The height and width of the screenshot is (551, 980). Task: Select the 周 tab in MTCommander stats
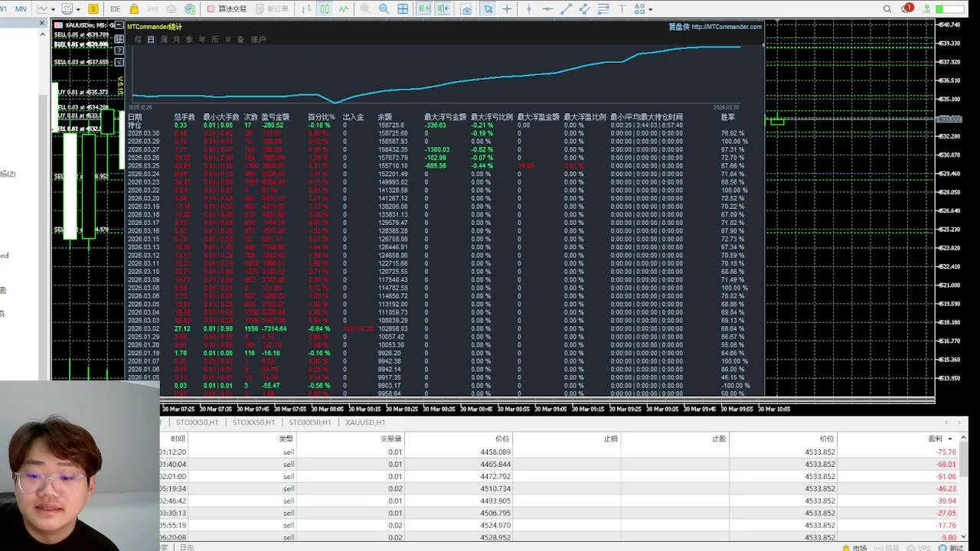[x=164, y=40]
